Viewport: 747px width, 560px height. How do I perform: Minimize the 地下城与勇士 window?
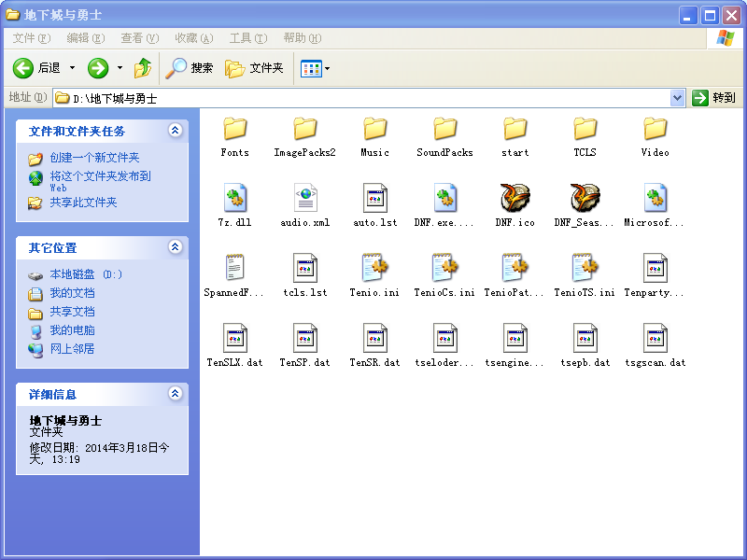click(687, 16)
